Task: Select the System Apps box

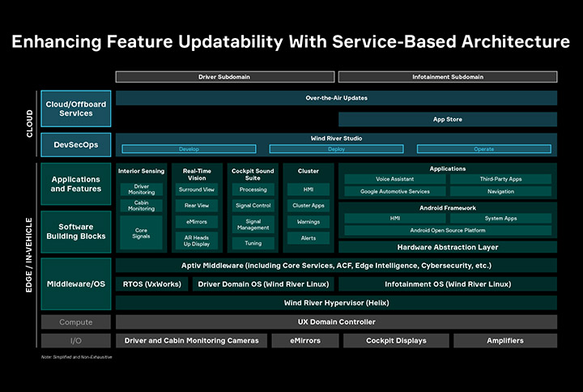Action: [501, 219]
